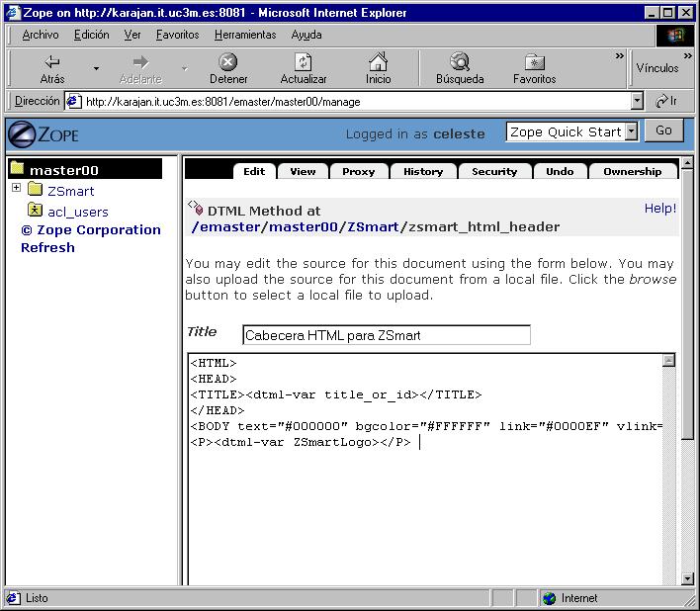Open the Help! link

(660, 208)
